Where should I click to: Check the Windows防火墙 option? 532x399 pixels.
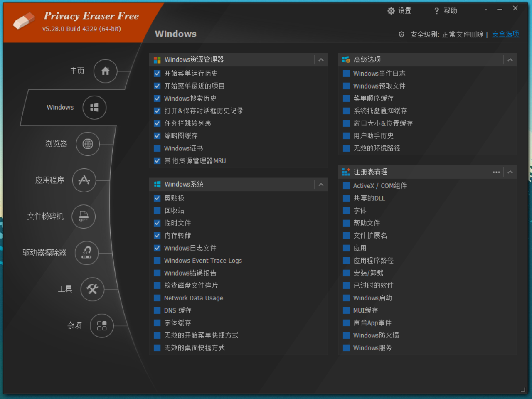pos(346,335)
